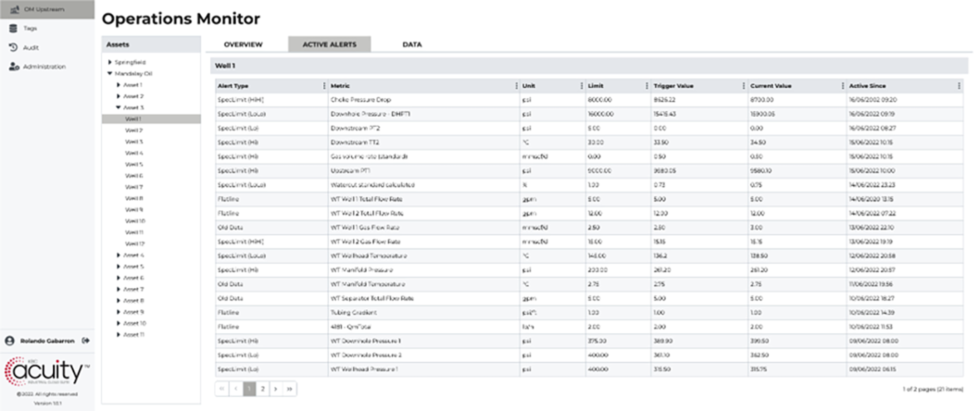Jump to the last page of alerts
The width and height of the screenshot is (980, 411).
point(289,389)
